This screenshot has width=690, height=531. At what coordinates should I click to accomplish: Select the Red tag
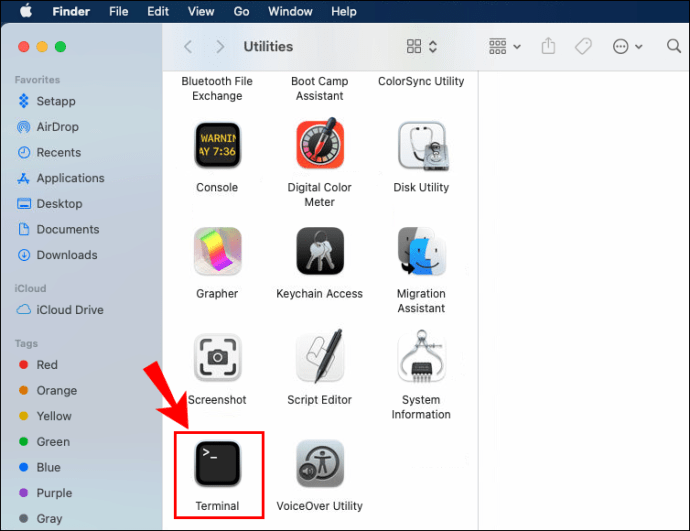[38, 365]
